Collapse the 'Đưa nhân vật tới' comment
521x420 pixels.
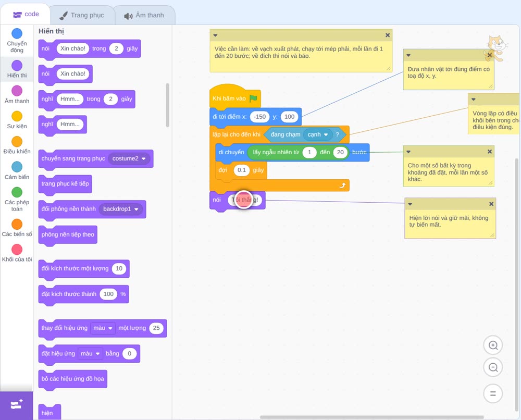pyautogui.click(x=408, y=55)
